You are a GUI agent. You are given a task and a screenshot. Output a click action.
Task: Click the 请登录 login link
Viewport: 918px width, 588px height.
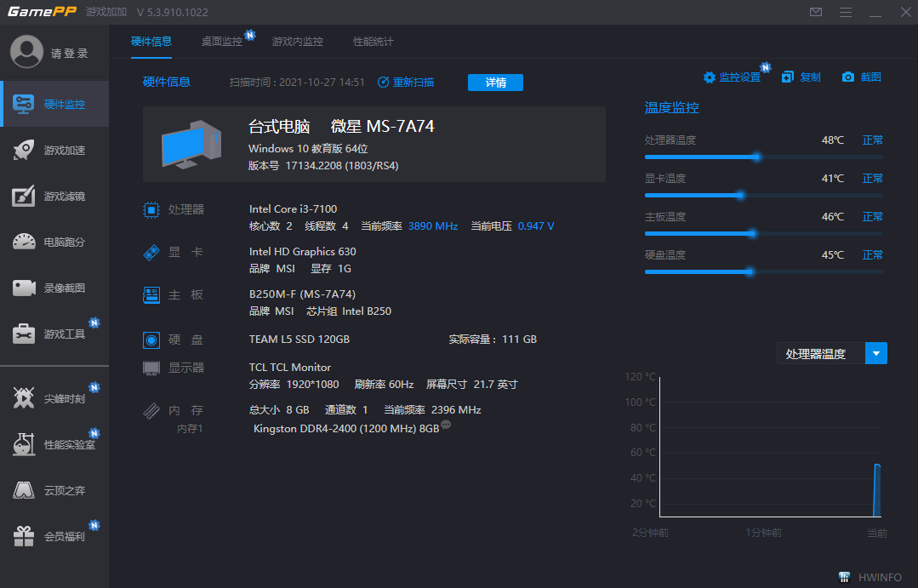point(69,54)
